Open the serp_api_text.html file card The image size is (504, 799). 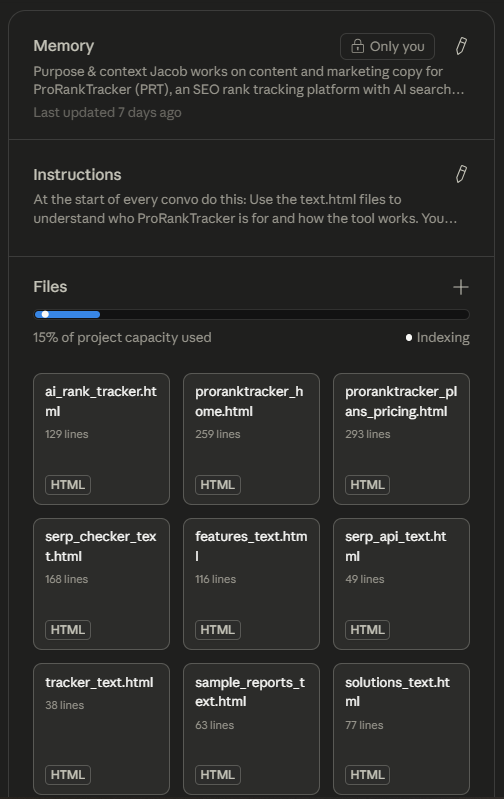click(401, 584)
